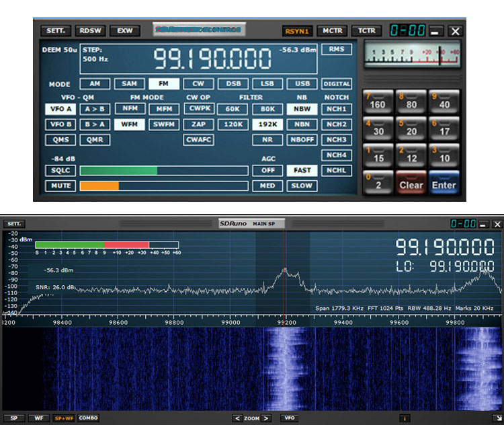This screenshot has height=425, width=504.
Task: Select DSB mode
Action: (233, 83)
